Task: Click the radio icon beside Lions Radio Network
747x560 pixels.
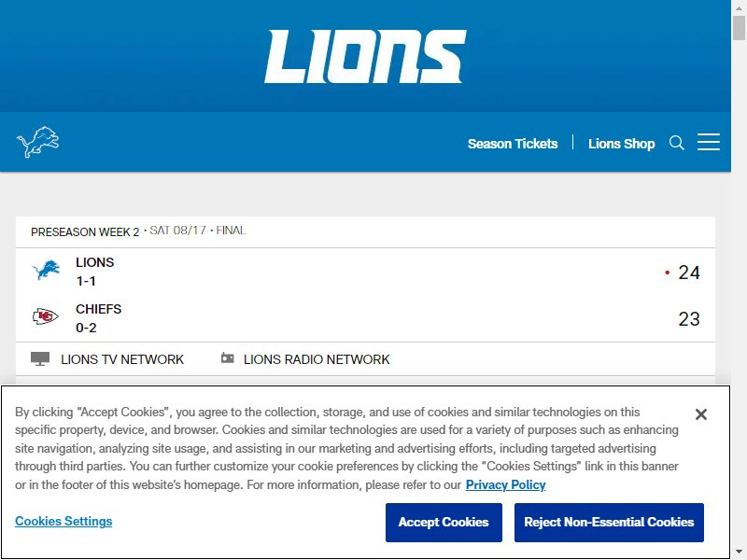Action: 227,358
